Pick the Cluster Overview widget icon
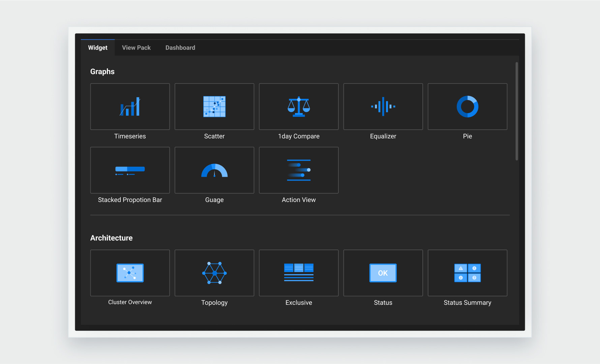This screenshot has height=364, width=600. tap(130, 273)
